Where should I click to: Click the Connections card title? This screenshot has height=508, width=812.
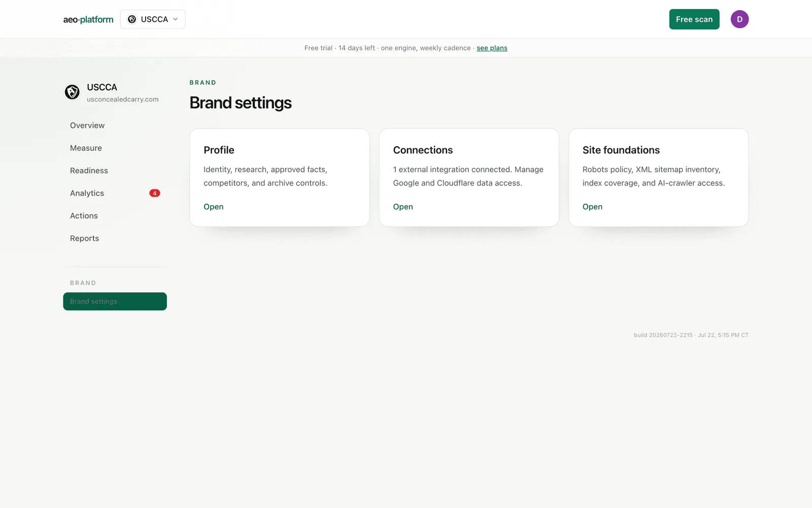[x=423, y=150]
